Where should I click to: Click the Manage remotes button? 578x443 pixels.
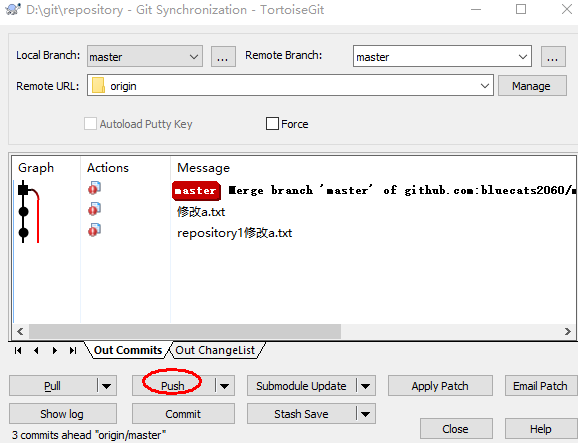[532, 86]
